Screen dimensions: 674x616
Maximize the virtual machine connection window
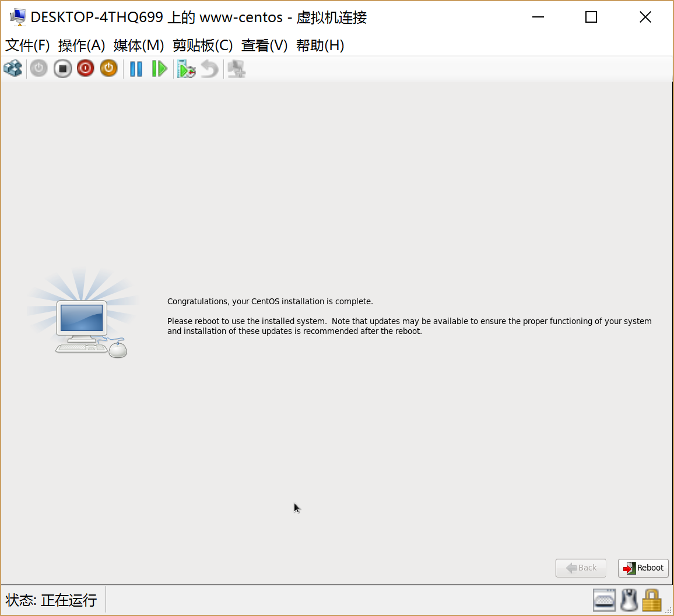coord(591,17)
